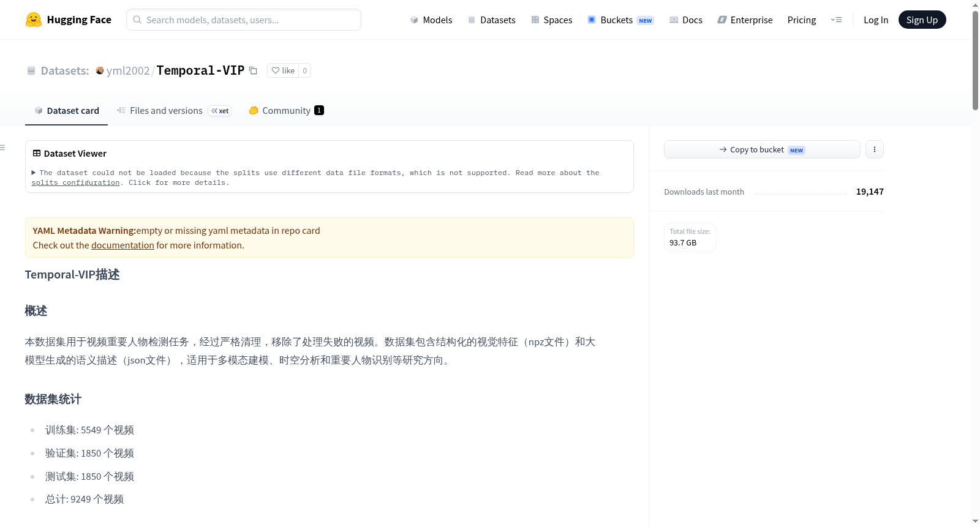980x527 pixels.
Task: Click the Files and versions tab icon
Action: (121, 110)
